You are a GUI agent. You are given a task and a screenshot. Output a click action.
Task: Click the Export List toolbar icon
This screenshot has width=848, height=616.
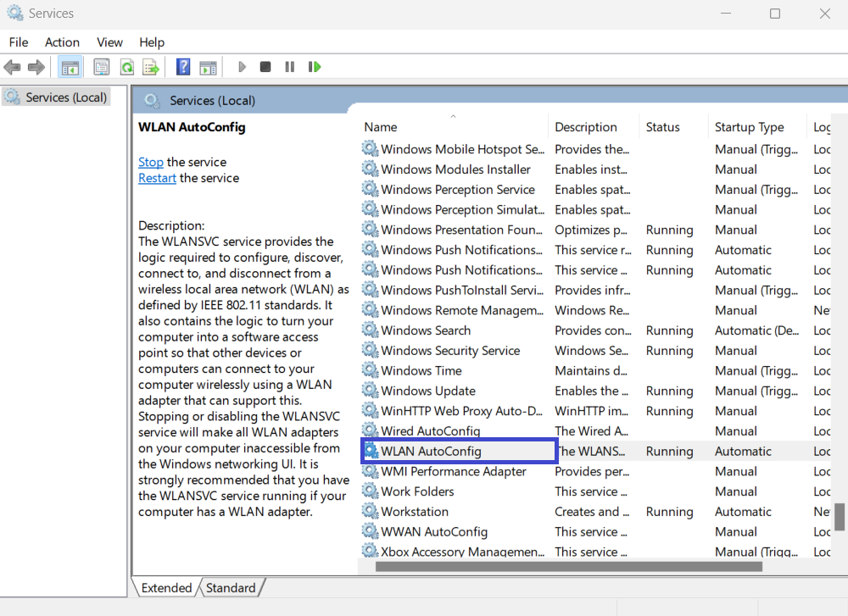click(151, 67)
